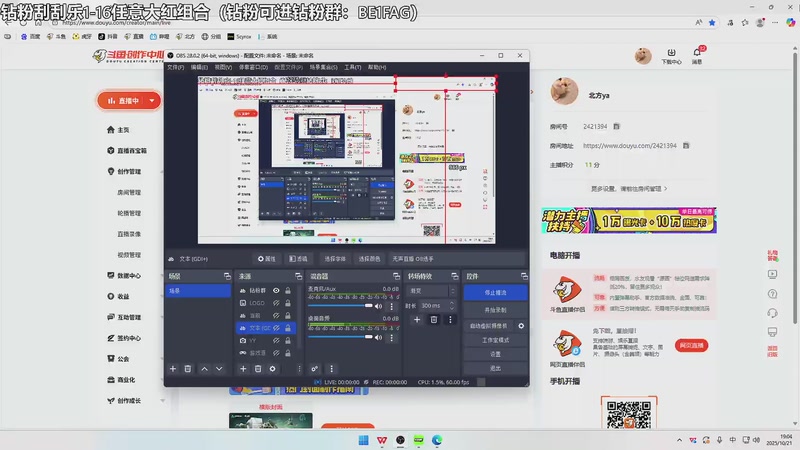Click the 工作室模式 button
The height and width of the screenshot is (450, 800).
click(x=495, y=340)
